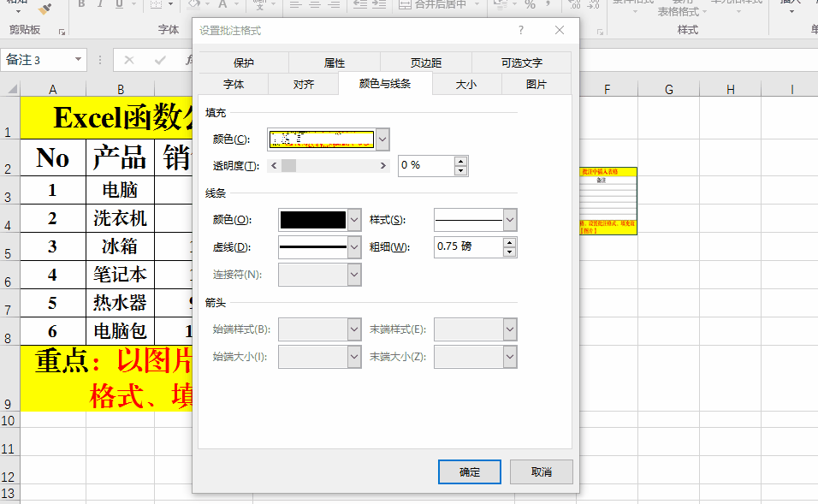Select column header G
Image resolution: width=818 pixels, height=504 pixels.
click(669, 89)
